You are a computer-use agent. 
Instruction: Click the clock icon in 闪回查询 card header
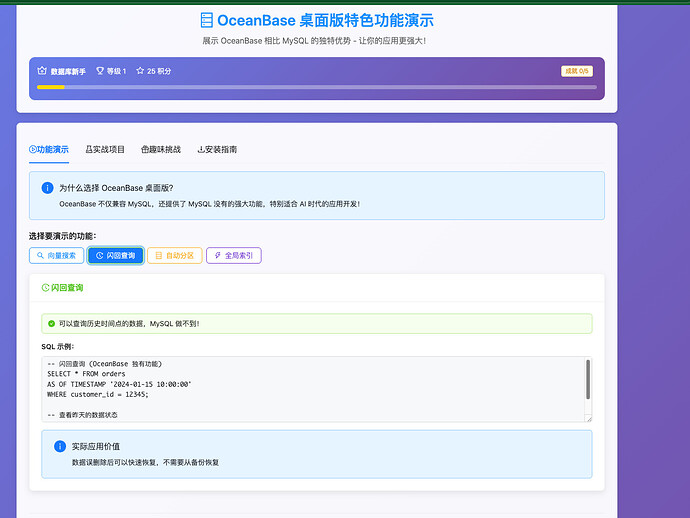45,288
